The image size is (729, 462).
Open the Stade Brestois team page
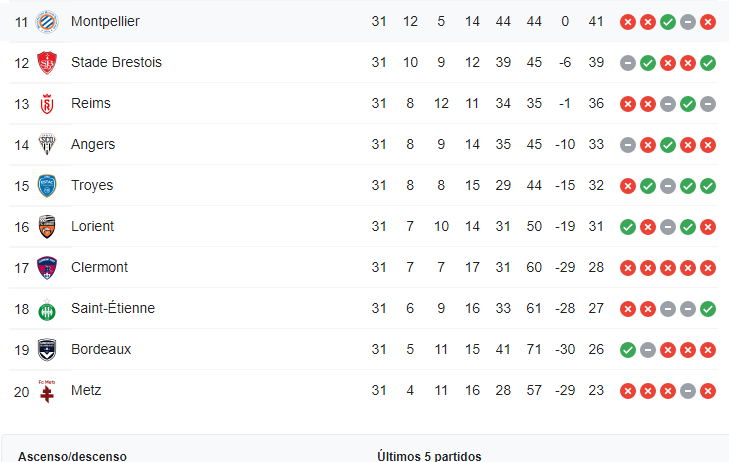(x=116, y=62)
